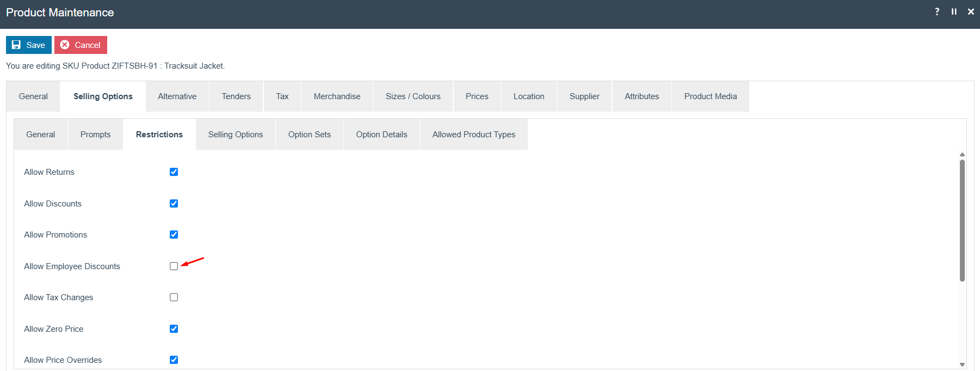Click the scrollbar up arrow
Screen dimensions: 980x371
(x=962, y=155)
